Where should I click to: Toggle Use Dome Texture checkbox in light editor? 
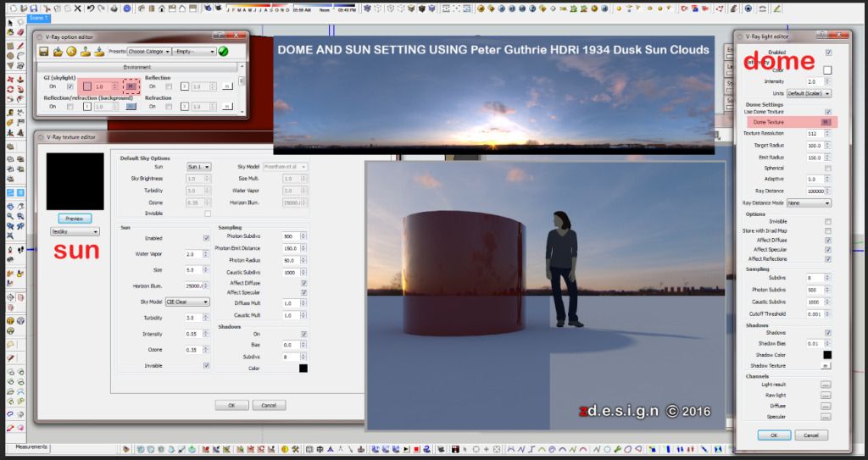(828, 112)
